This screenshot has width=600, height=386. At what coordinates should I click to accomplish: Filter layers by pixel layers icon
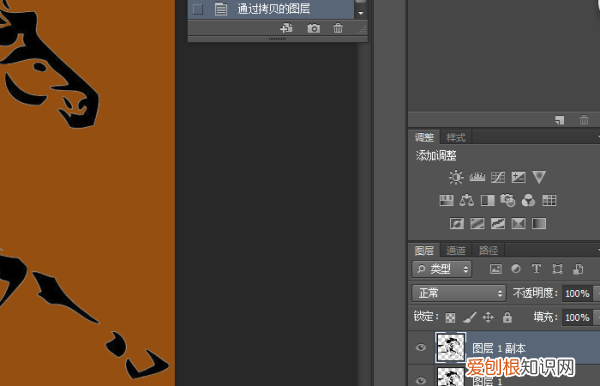coord(496,269)
